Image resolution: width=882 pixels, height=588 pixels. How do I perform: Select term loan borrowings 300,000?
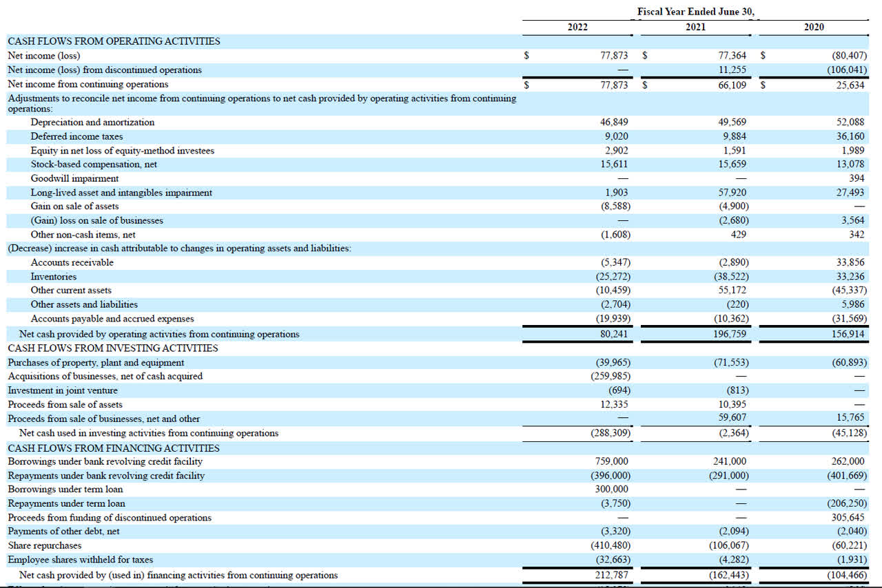[x=612, y=489]
